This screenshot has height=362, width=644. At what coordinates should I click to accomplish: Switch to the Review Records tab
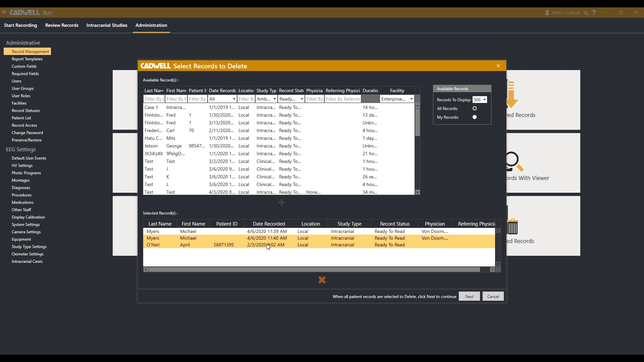(x=62, y=25)
